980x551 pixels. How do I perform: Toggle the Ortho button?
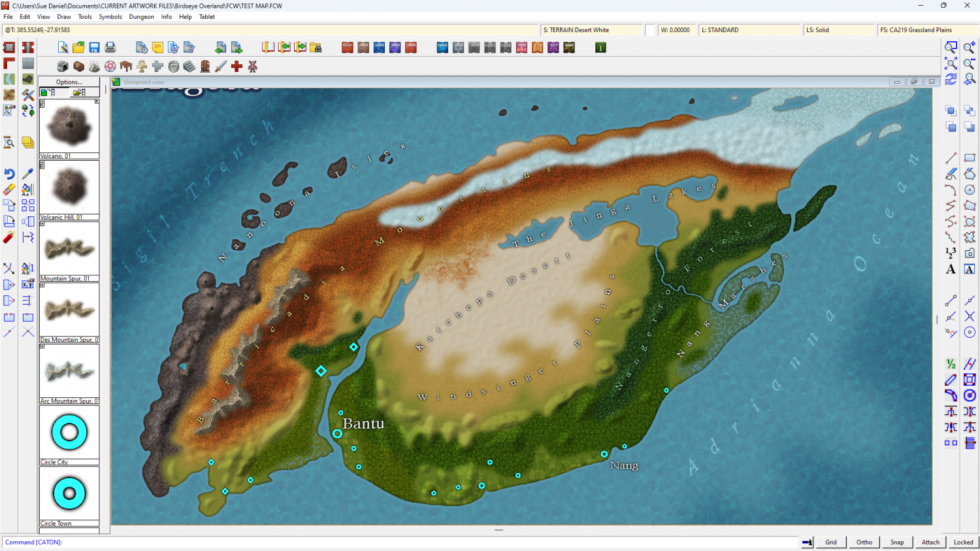click(864, 542)
